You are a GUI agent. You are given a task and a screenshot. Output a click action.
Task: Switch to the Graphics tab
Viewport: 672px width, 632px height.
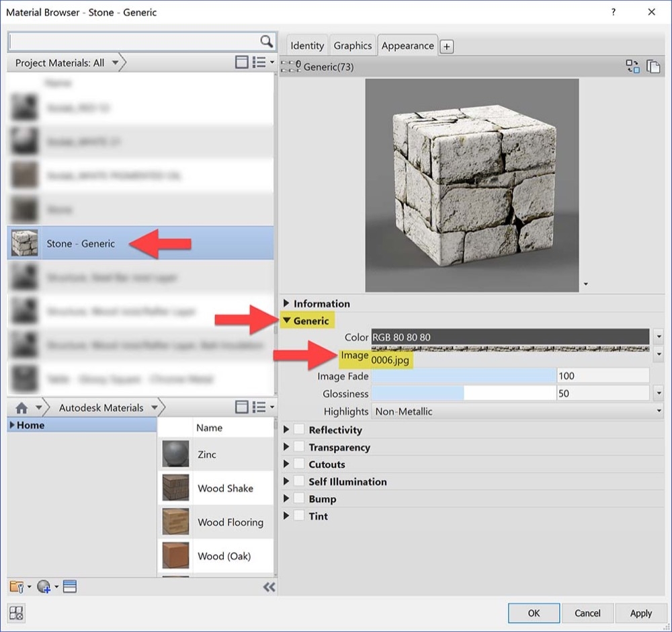(x=352, y=46)
